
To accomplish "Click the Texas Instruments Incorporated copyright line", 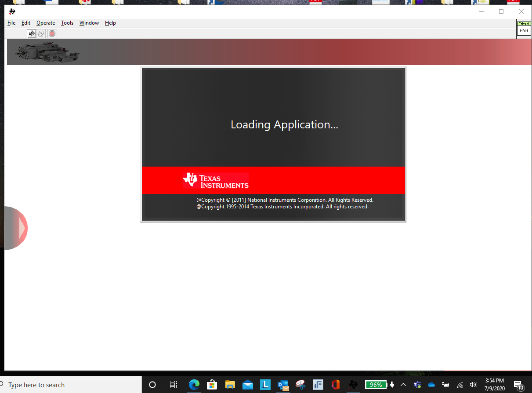I will point(282,207).
